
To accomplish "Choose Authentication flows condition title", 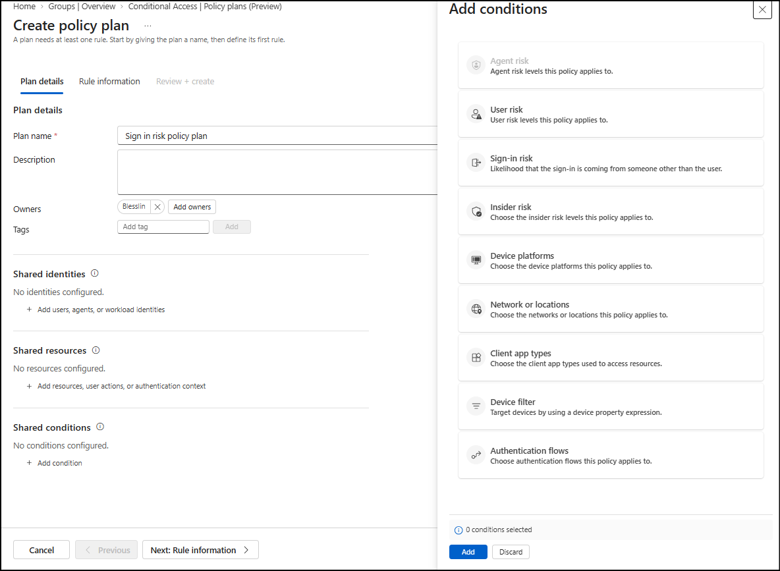I will [x=529, y=451].
